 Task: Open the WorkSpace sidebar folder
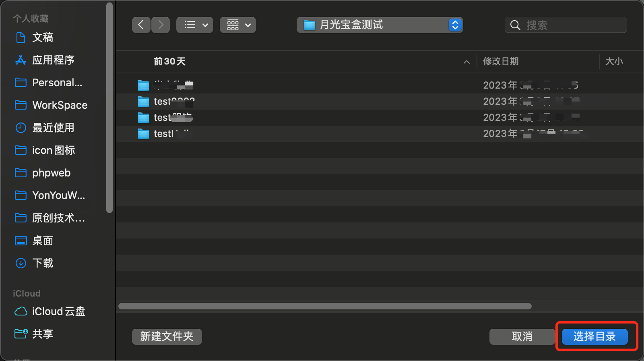[60, 105]
